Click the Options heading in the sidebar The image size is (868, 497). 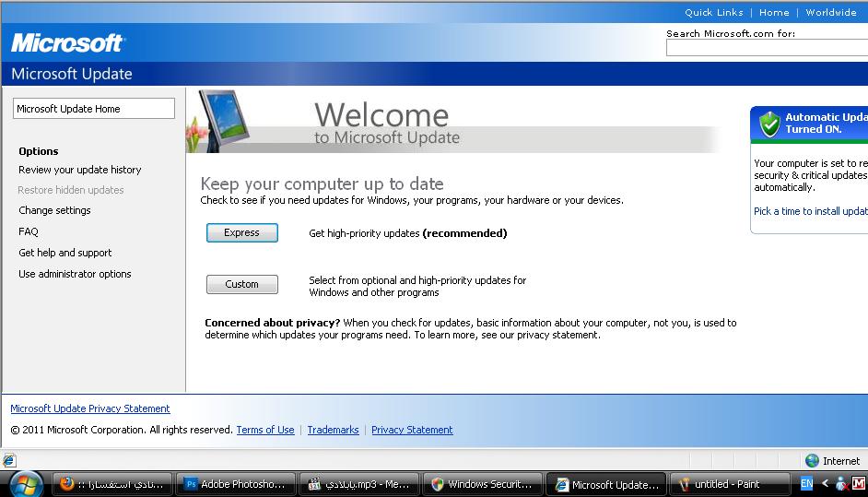click(38, 151)
